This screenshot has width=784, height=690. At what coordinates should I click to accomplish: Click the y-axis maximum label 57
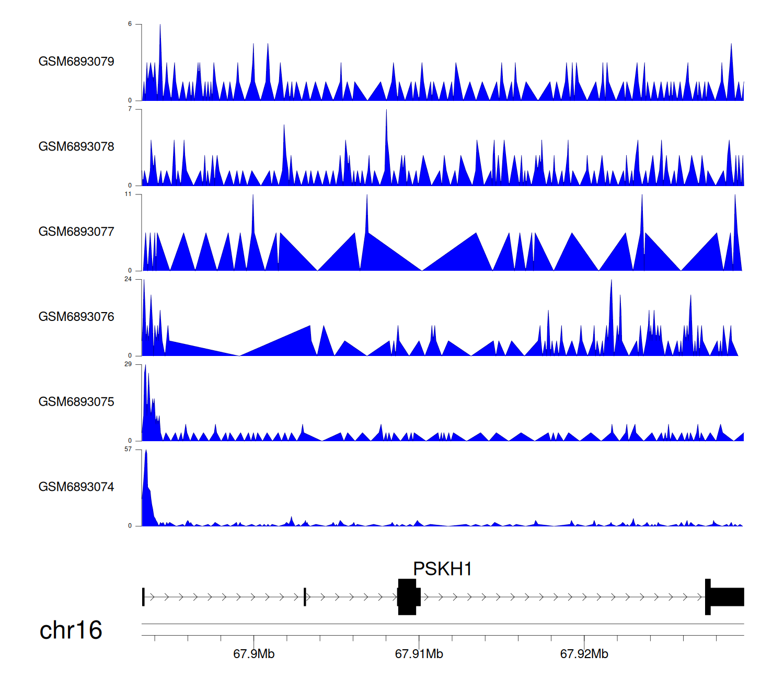(x=128, y=449)
